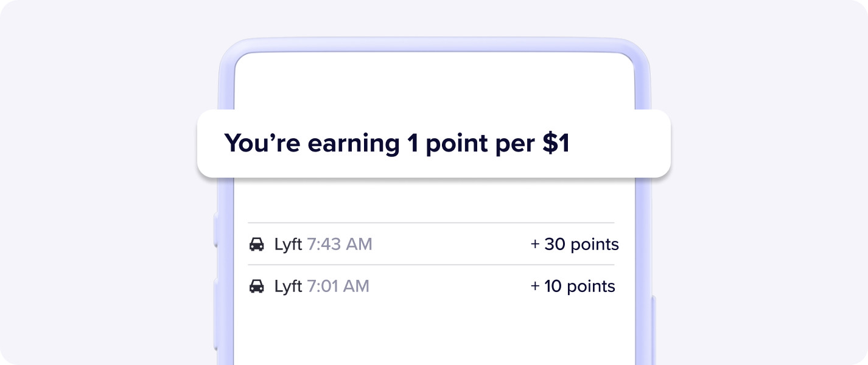Image resolution: width=868 pixels, height=365 pixels.
Task: Click the car icon beside Lyft 7:43 AM
Action: coord(257,245)
